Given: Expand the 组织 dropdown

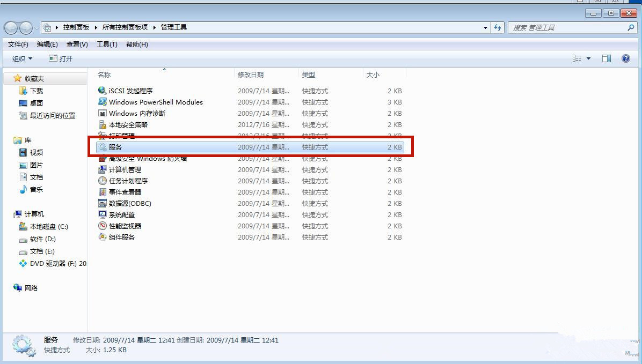Looking at the screenshot, I should point(21,58).
